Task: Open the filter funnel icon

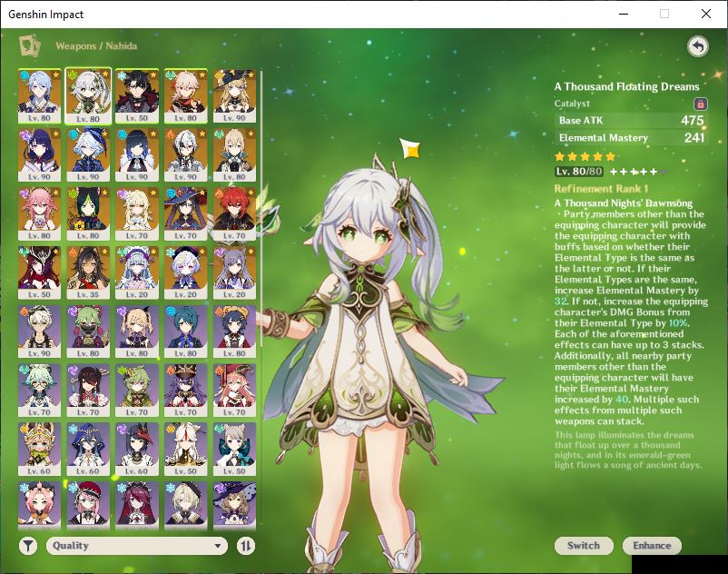Action: (x=28, y=546)
